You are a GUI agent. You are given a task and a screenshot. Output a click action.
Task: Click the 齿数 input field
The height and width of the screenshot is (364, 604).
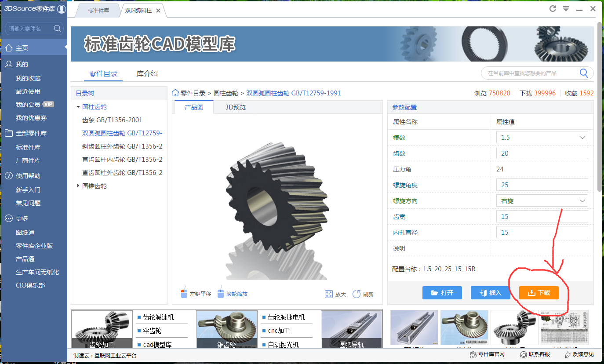tap(542, 153)
